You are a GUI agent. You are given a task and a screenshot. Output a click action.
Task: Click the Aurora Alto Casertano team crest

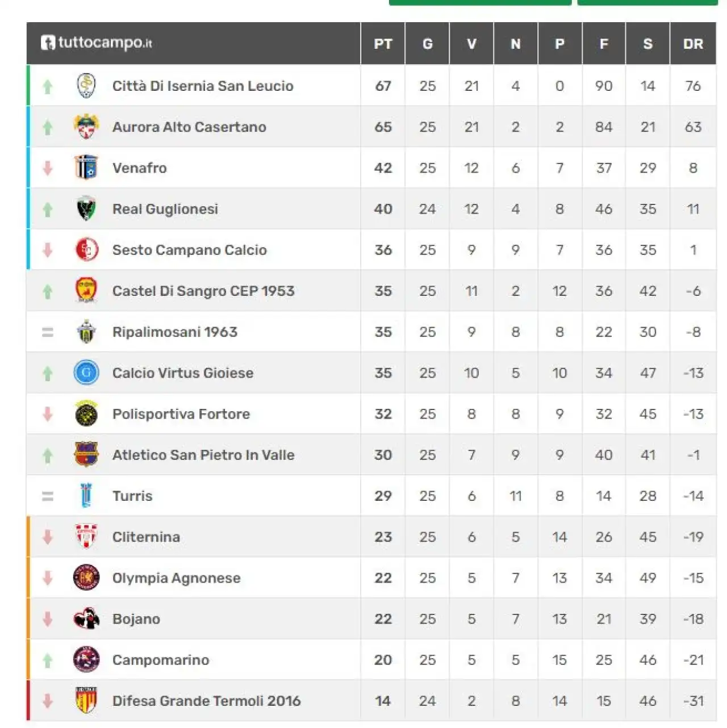[x=86, y=127]
